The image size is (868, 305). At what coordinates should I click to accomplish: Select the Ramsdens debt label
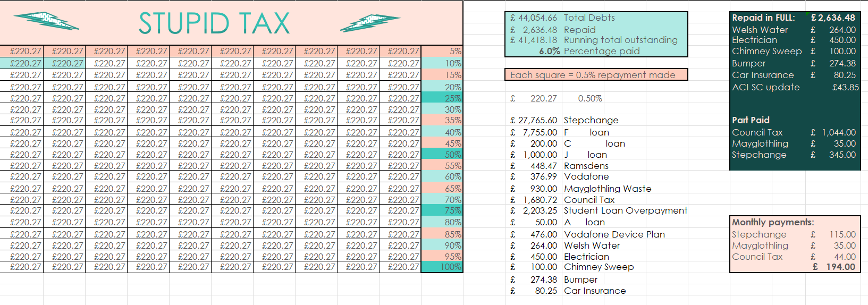tap(586, 166)
